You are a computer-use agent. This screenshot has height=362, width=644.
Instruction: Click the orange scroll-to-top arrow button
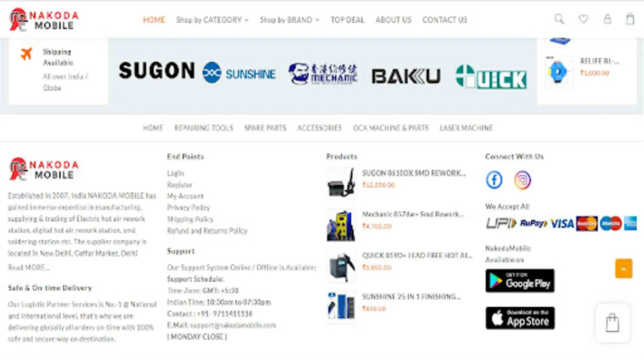[x=623, y=268]
